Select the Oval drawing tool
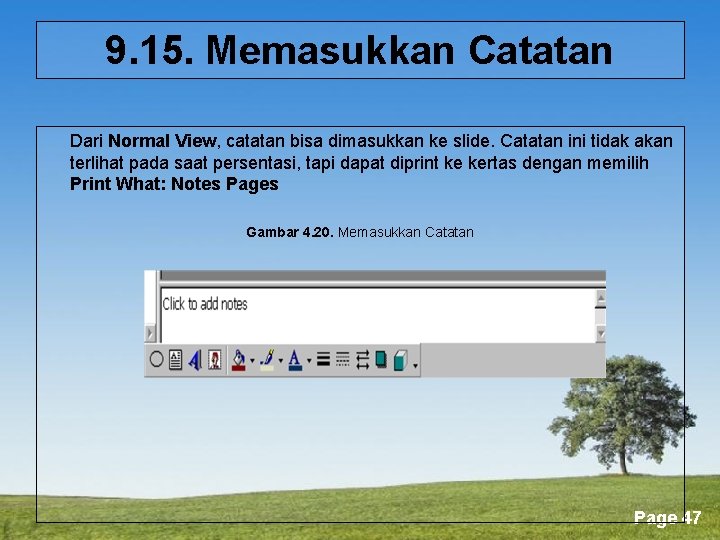Image resolution: width=720 pixels, height=540 pixels. (x=156, y=360)
